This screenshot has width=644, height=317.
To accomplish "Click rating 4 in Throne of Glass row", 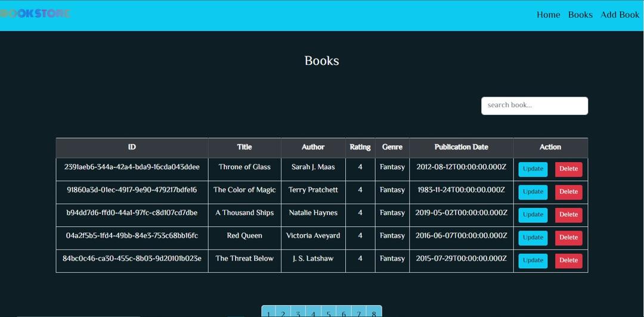I will pos(360,167).
